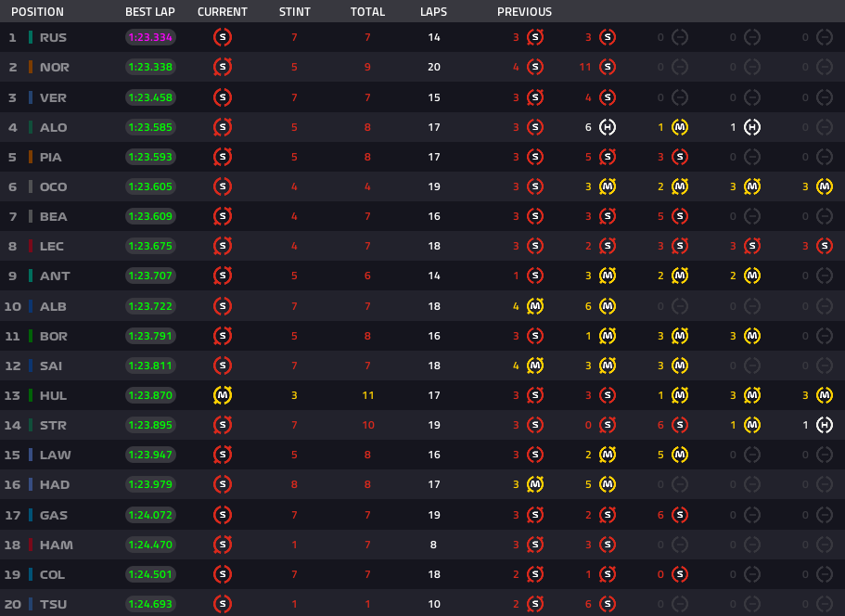Click the VER team color bar
845x616 pixels.
pos(31,97)
